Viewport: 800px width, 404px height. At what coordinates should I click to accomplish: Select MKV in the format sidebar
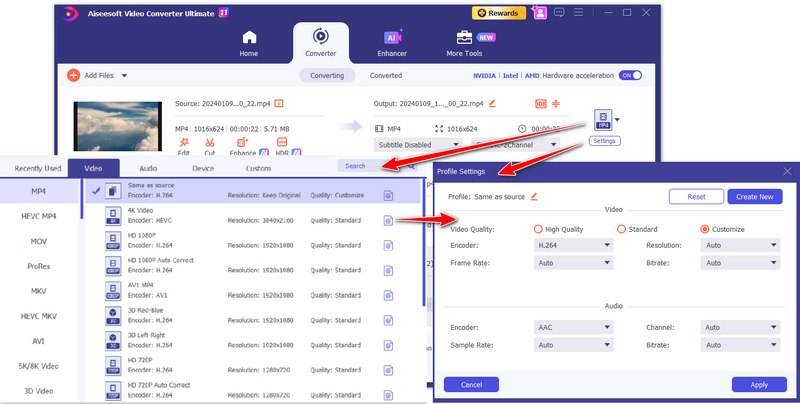point(39,291)
